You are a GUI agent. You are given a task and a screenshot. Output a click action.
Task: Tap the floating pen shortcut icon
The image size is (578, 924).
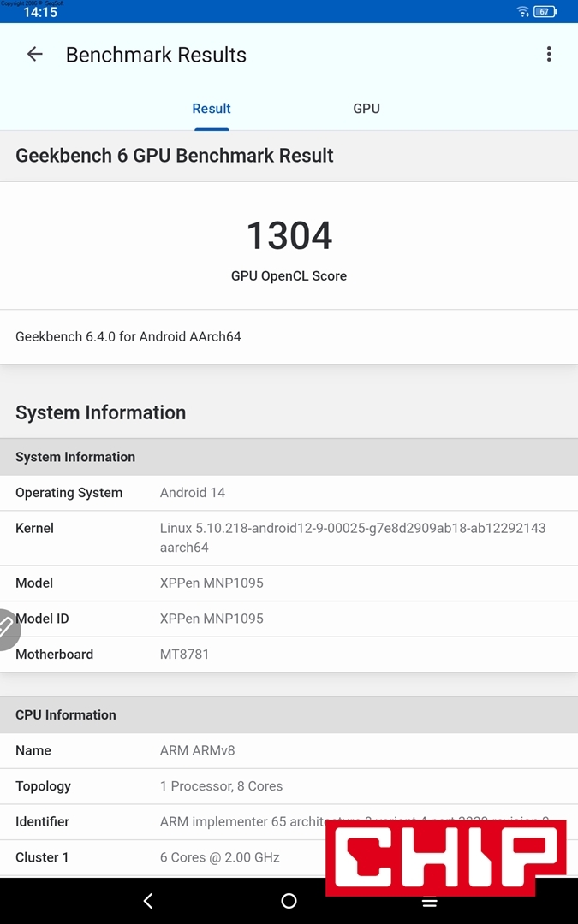pyautogui.click(x=7, y=629)
